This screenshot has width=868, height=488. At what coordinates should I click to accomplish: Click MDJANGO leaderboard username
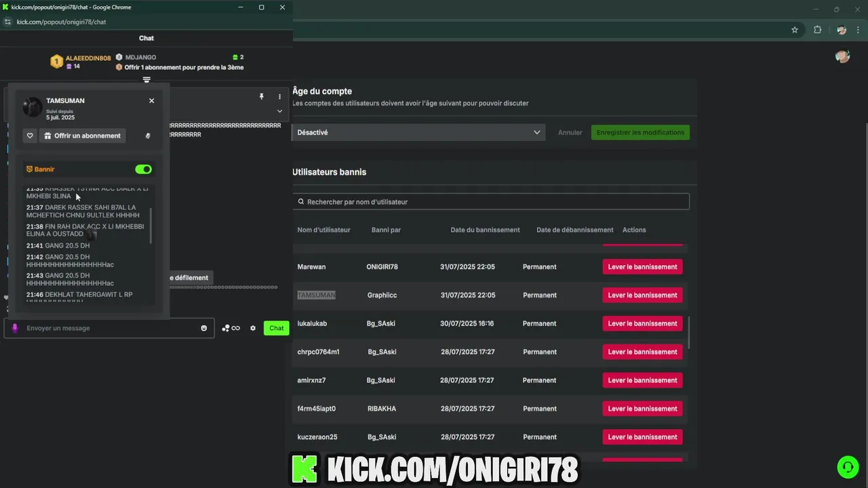(140, 58)
